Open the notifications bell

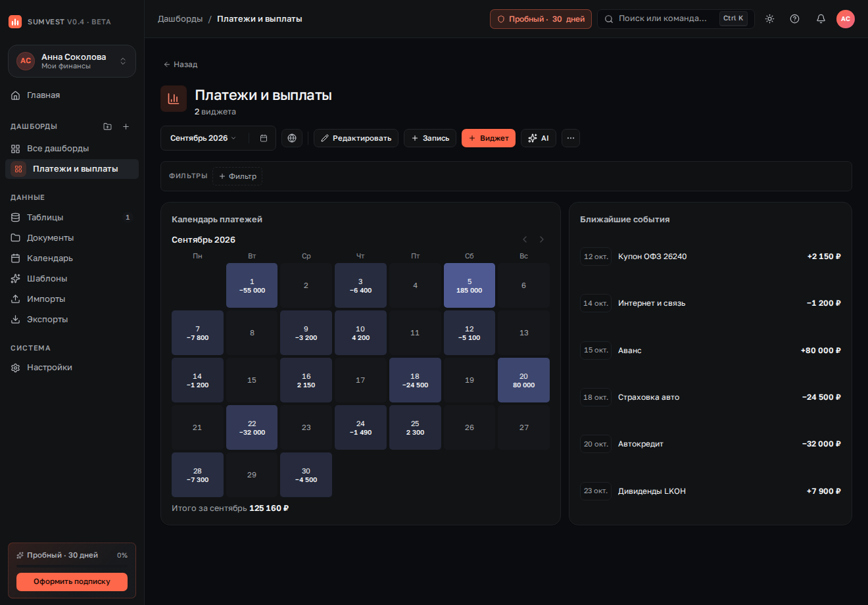click(x=821, y=19)
